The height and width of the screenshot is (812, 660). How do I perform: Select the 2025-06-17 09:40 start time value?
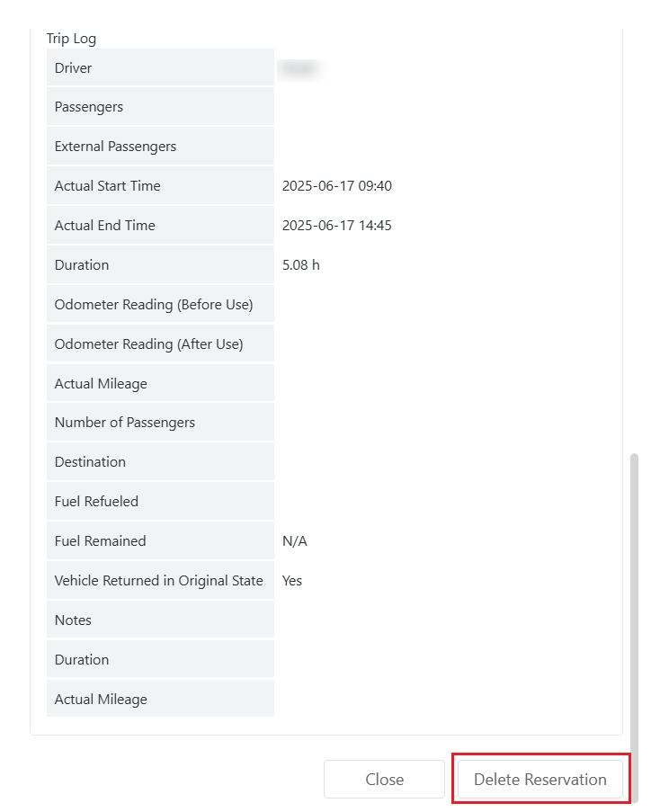click(x=336, y=186)
